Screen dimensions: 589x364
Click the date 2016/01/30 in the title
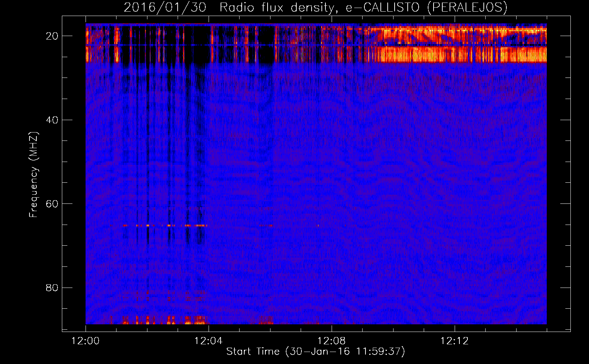(165, 7)
